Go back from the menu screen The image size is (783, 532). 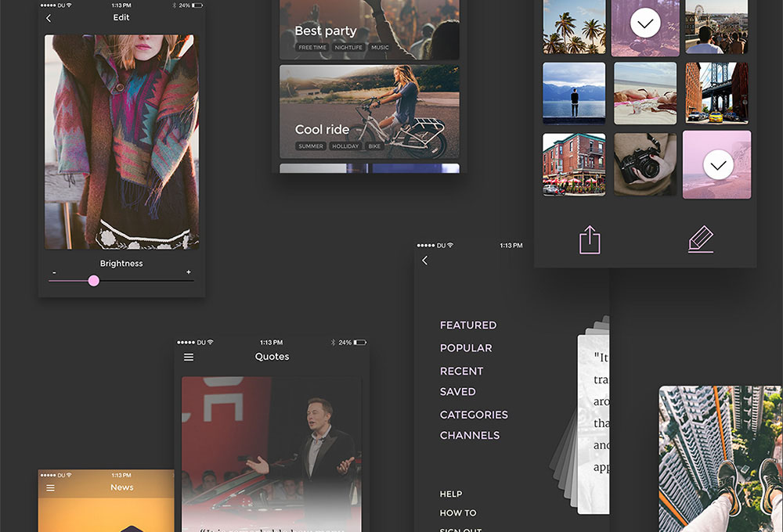pyautogui.click(x=425, y=261)
